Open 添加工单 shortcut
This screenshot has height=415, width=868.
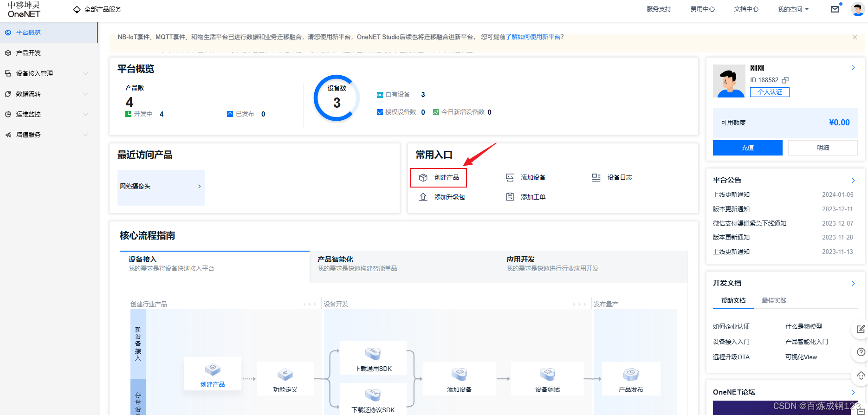[x=525, y=197]
